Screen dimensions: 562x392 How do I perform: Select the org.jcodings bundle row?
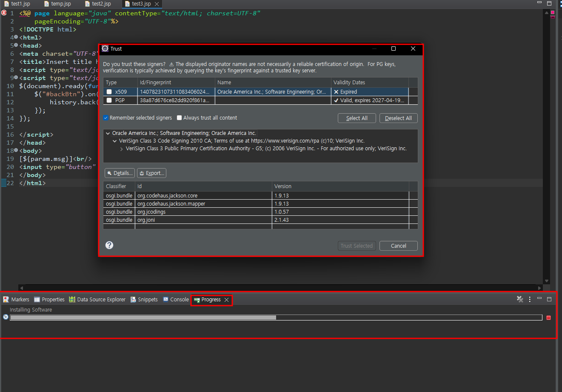[260, 212]
